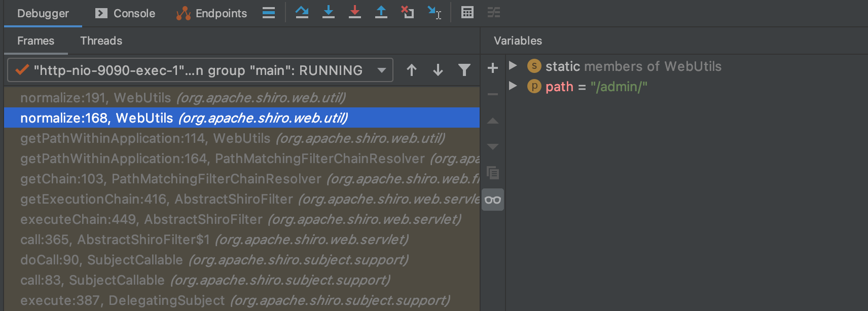Select frame call:83, SubjectCallable
This screenshot has width=868, height=311.
tap(241, 280)
